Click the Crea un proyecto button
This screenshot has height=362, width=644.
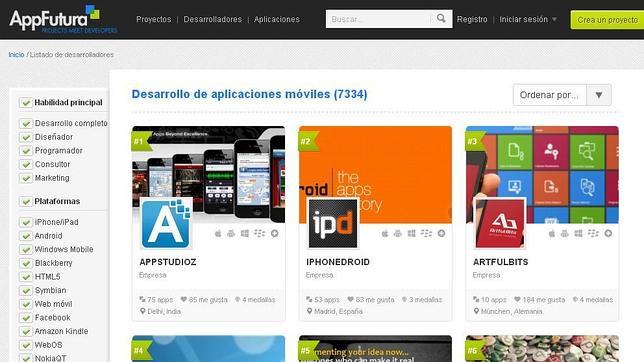[x=607, y=20]
